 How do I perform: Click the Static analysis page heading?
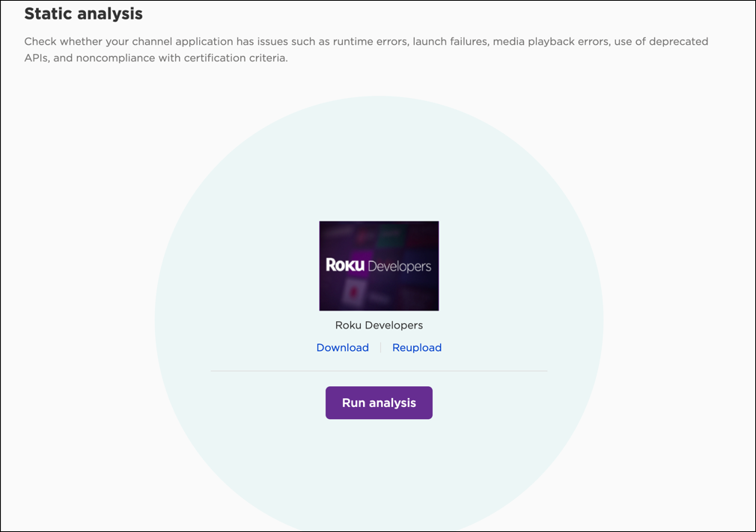[x=83, y=13]
